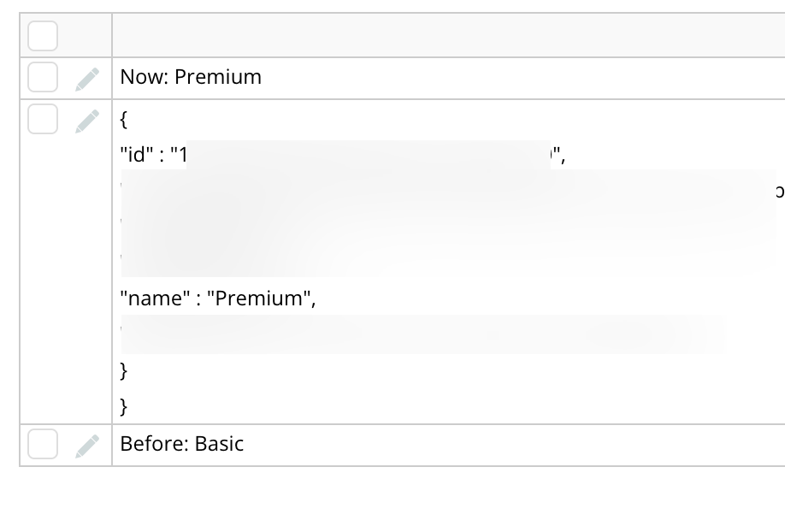
Task: Click the "id" key in JSON
Action: (x=136, y=154)
